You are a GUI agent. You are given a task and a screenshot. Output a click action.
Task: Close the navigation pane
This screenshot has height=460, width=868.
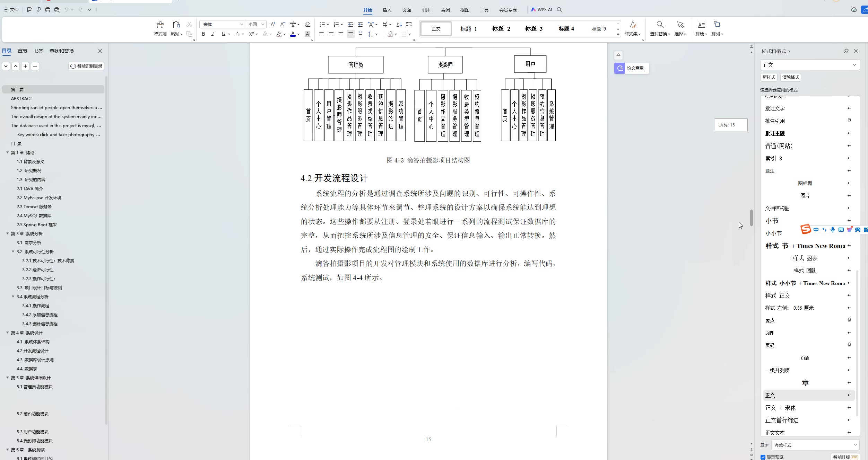pos(100,51)
